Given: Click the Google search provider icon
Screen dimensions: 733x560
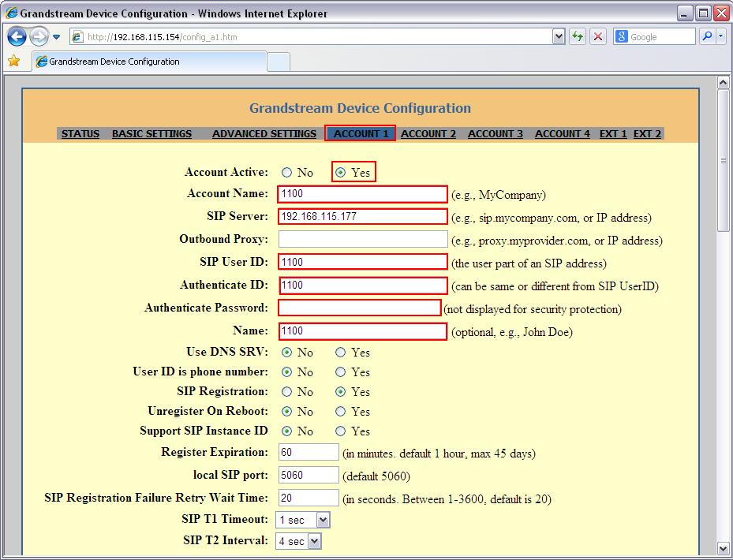Looking at the screenshot, I should pyautogui.click(x=621, y=36).
